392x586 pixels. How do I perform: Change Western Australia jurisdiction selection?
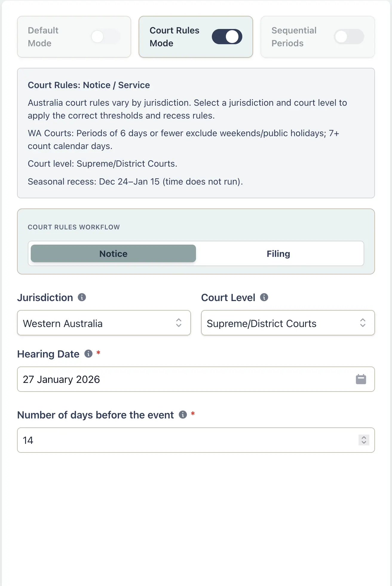click(x=104, y=323)
